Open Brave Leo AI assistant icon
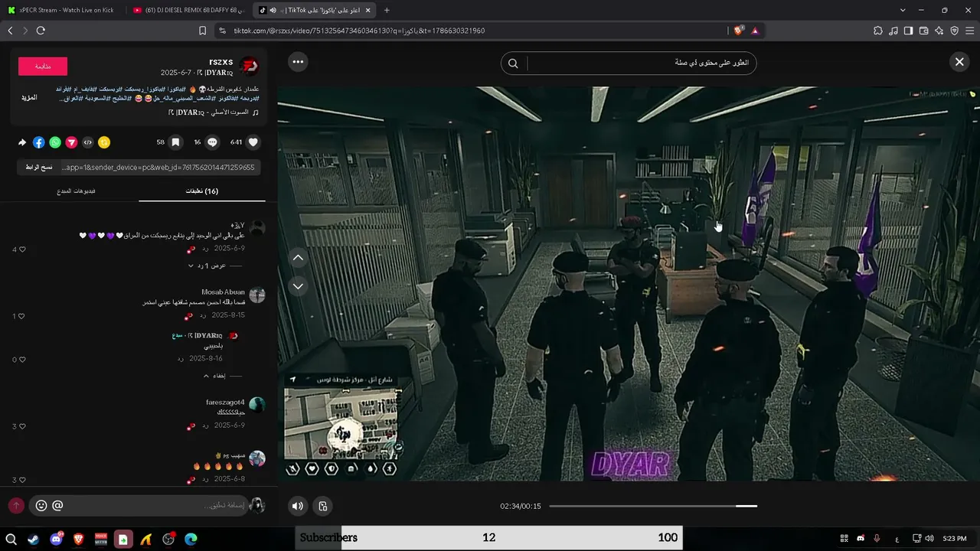The height and width of the screenshot is (551, 980). tap(939, 31)
